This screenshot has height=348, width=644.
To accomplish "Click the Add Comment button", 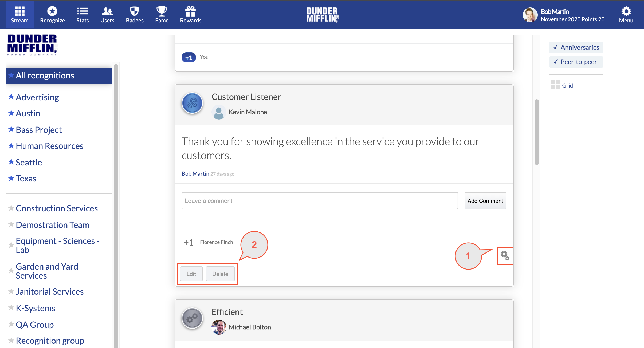I will [x=485, y=201].
